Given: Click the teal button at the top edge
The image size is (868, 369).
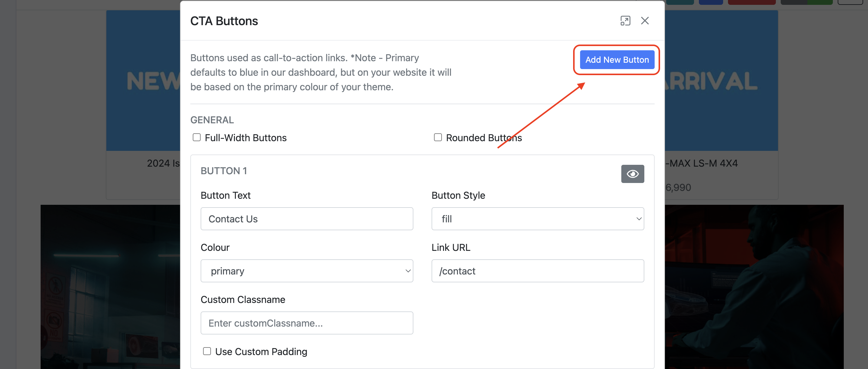Looking at the screenshot, I should [680, 2].
